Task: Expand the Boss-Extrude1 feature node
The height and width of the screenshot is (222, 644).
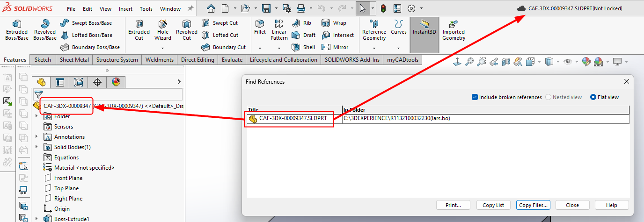Action: [37, 219]
